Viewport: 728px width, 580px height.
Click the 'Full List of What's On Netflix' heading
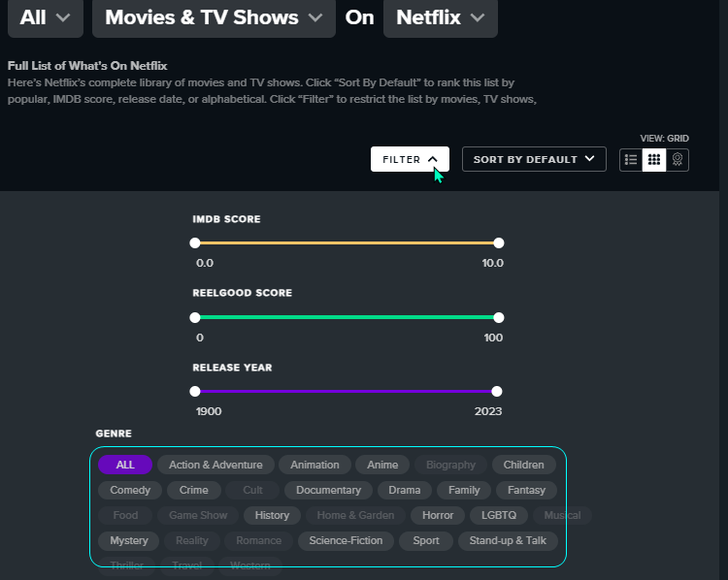[87, 66]
